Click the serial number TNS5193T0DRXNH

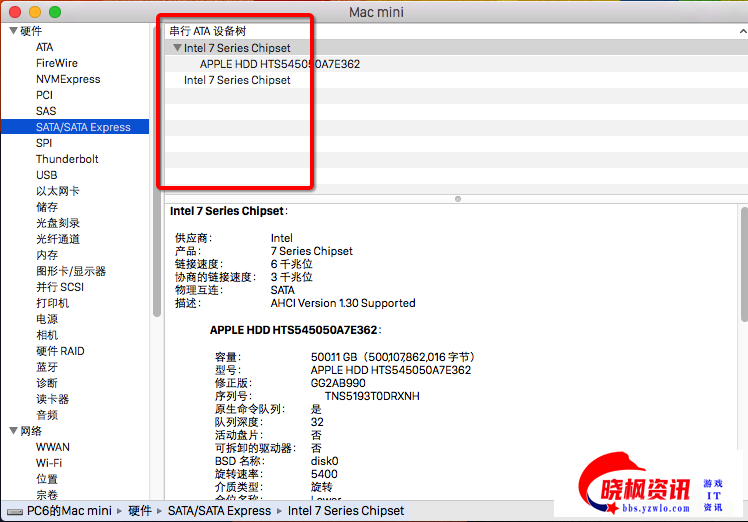372,396
